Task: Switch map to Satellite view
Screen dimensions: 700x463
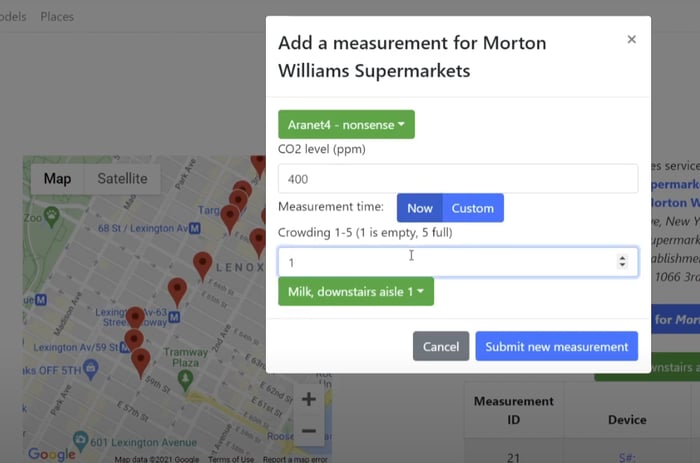Action: (122, 179)
